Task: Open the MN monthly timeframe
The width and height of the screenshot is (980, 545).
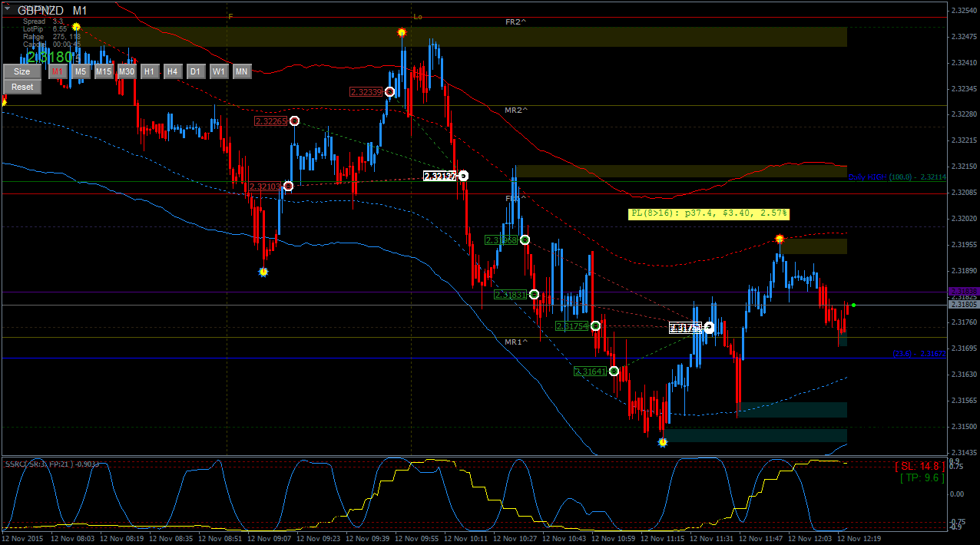Action: (242, 71)
